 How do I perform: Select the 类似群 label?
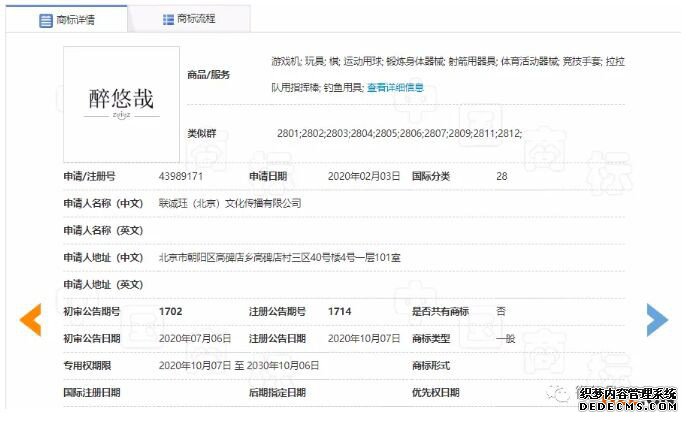[202, 133]
